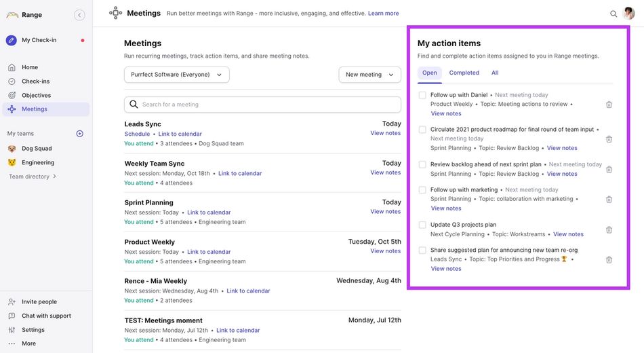The width and height of the screenshot is (644, 353).
Task: Delete the Update Q3 projects plan item
Action: 609,229
